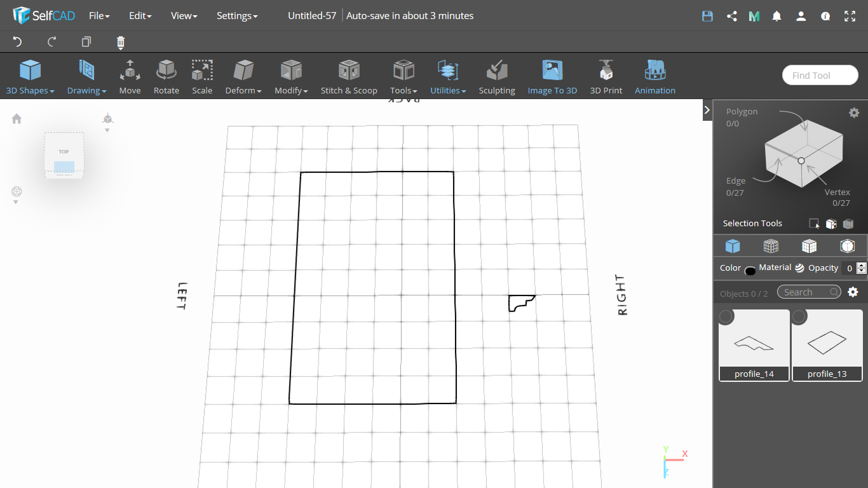Open the user account icon
Viewport: 868px width, 488px height.
(x=801, y=16)
